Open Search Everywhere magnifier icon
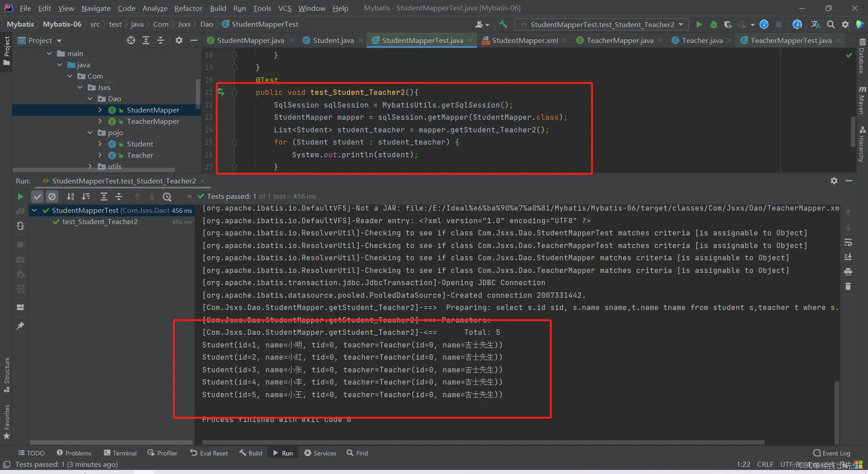 click(x=831, y=24)
